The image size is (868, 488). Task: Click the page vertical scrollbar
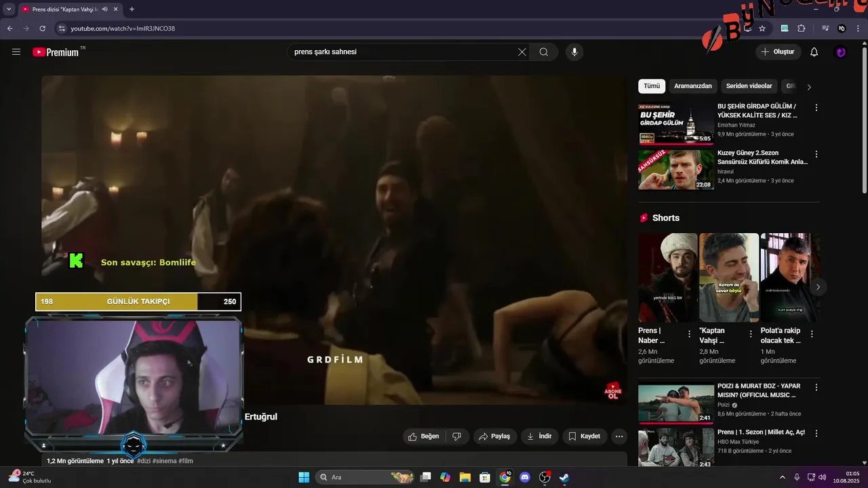864,119
